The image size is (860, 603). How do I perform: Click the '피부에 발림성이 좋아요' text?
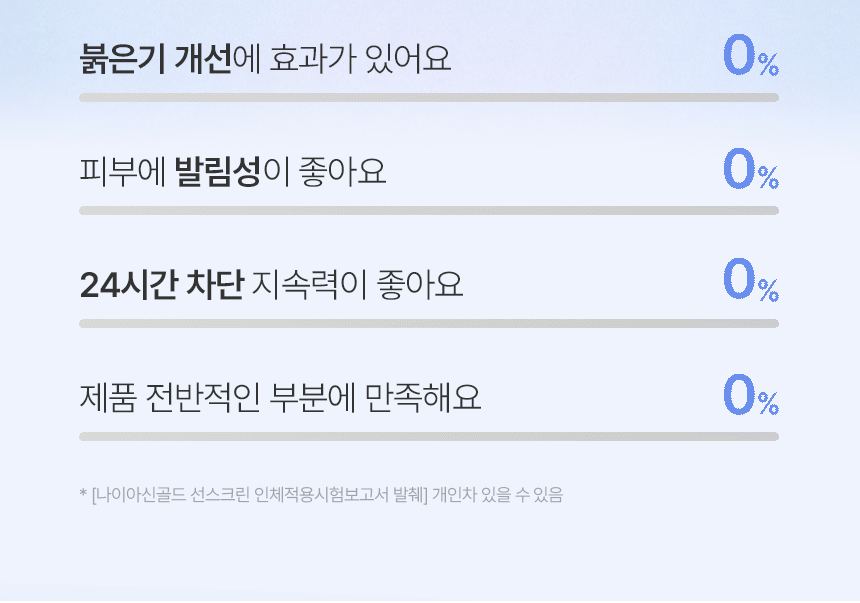click(x=233, y=172)
